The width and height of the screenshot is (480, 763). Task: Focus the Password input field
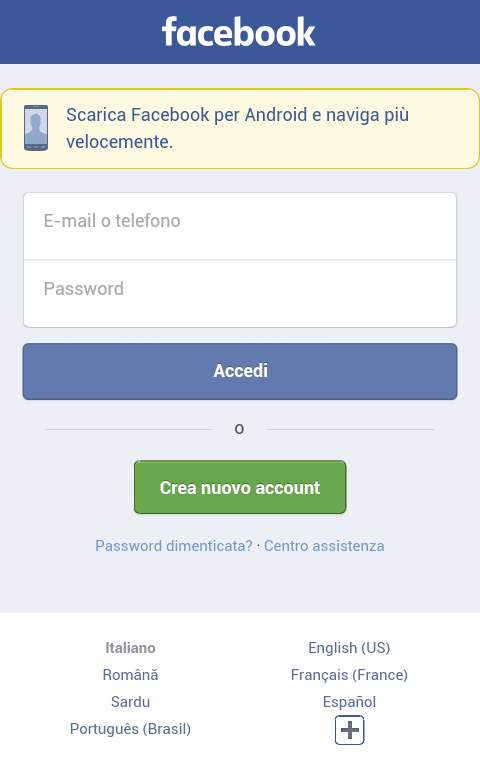click(x=240, y=293)
